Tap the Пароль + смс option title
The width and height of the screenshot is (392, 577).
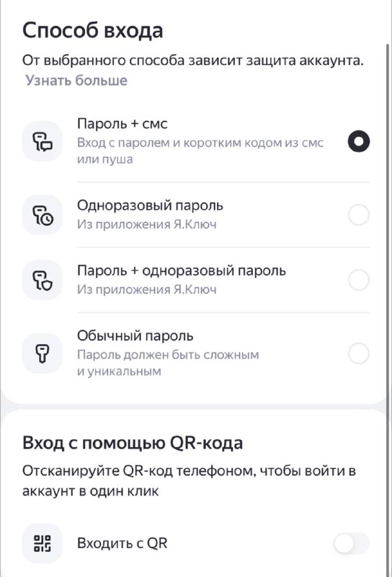[122, 123]
